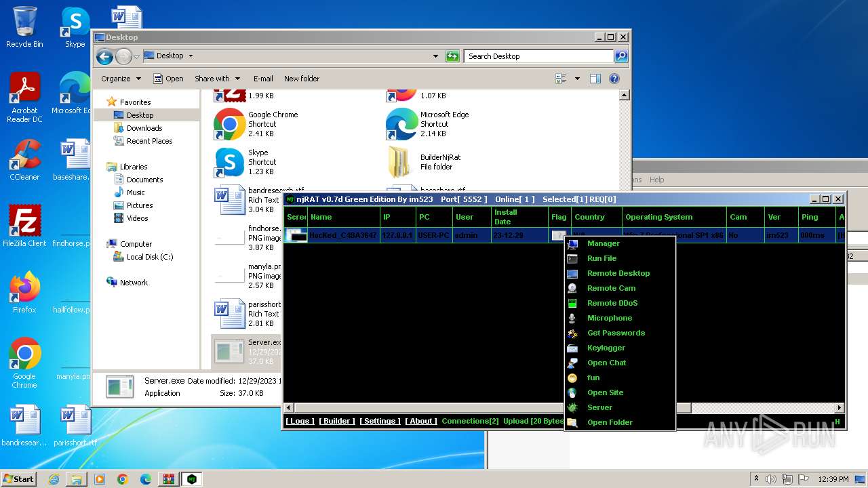Open the Logs link in njRAT
The height and width of the screenshot is (488, 868).
point(300,421)
